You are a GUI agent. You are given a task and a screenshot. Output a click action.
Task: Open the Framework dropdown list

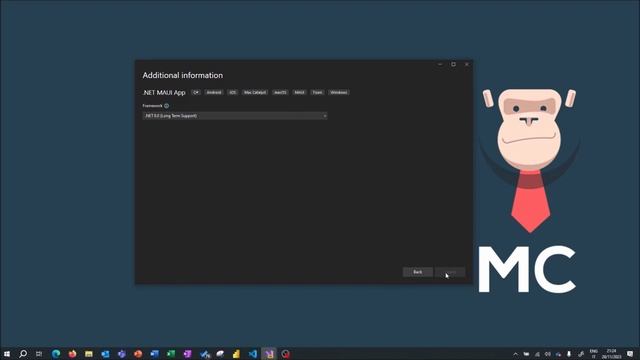(x=235, y=116)
